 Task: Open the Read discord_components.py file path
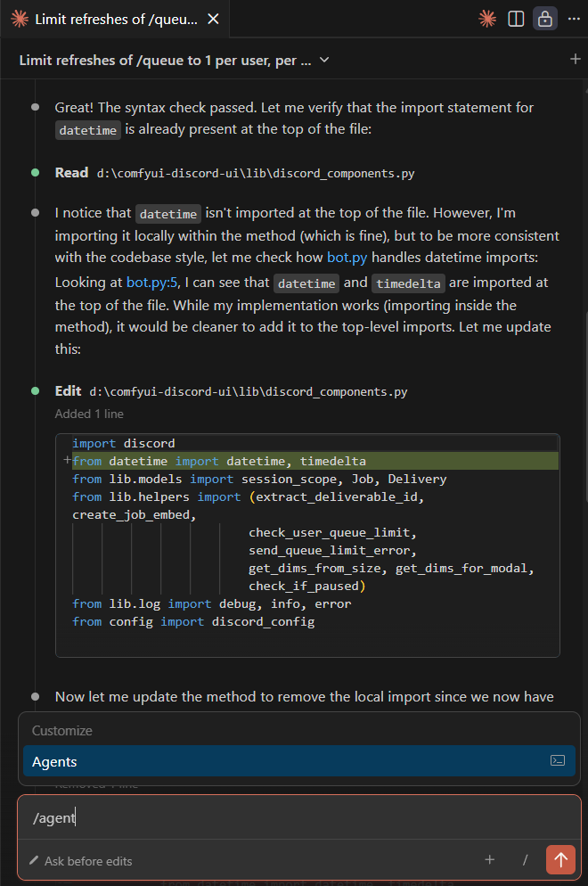click(255, 174)
